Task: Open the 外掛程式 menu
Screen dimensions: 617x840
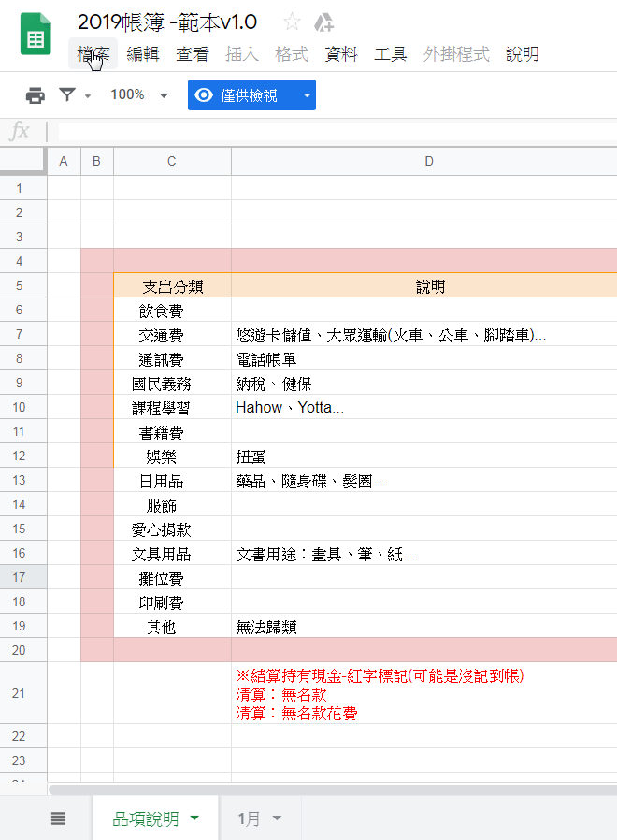Action: click(456, 53)
